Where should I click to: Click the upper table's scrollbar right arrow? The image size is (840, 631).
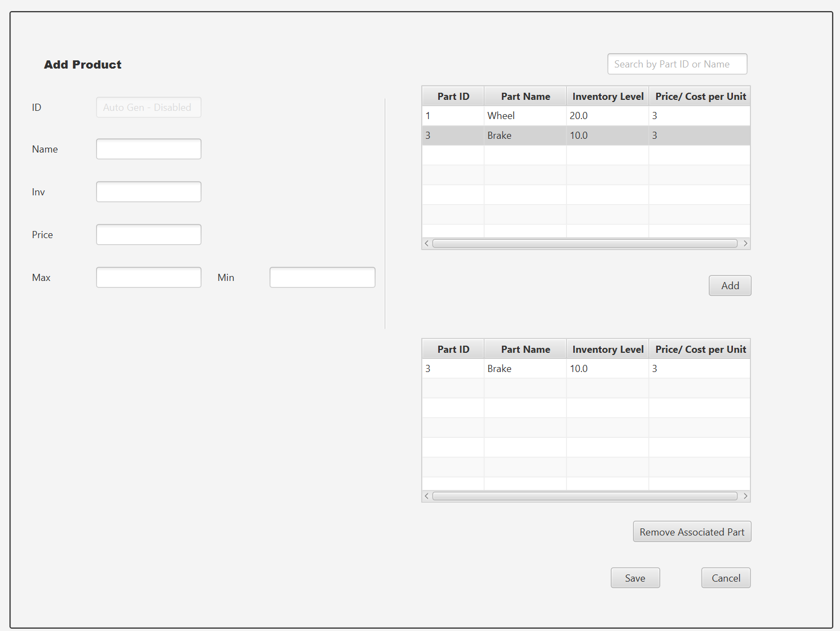[x=745, y=244]
